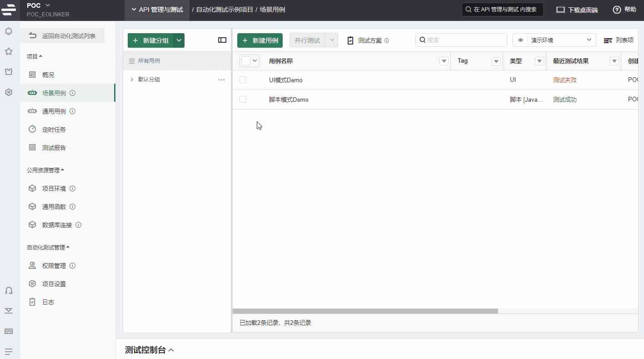The image size is (644, 359).
Task: Open 场景用例 in sidebar
Action: [68, 93]
